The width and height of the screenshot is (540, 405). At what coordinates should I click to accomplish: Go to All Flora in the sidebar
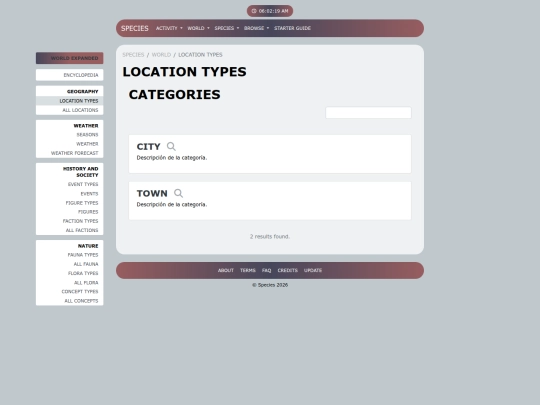coord(86,283)
